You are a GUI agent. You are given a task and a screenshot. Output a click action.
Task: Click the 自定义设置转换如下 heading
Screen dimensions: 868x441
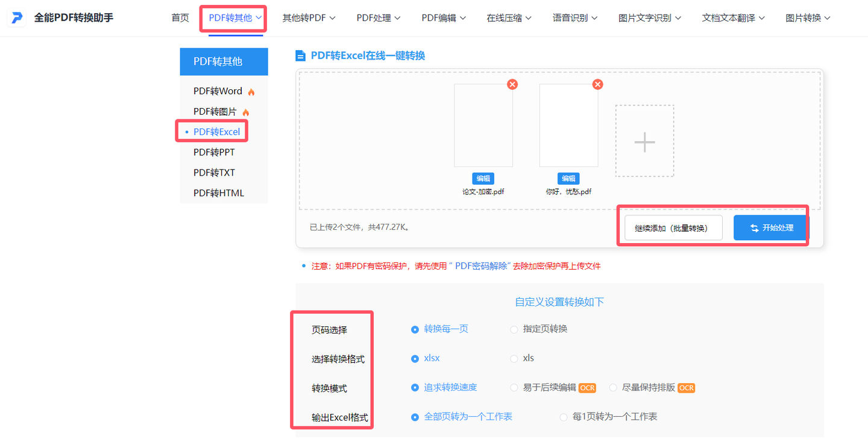559,302
